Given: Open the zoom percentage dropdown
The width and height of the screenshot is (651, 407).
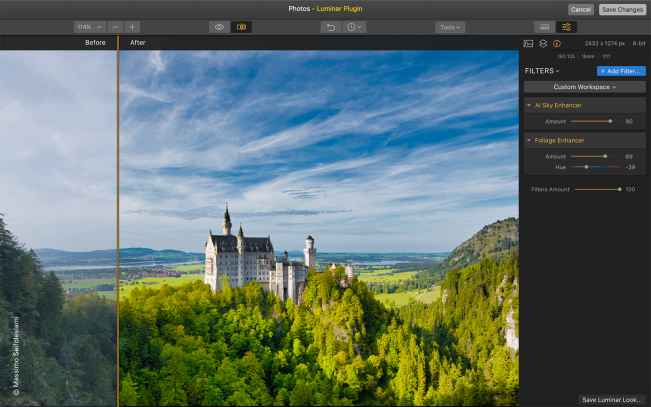Looking at the screenshot, I should (x=88, y=27).
